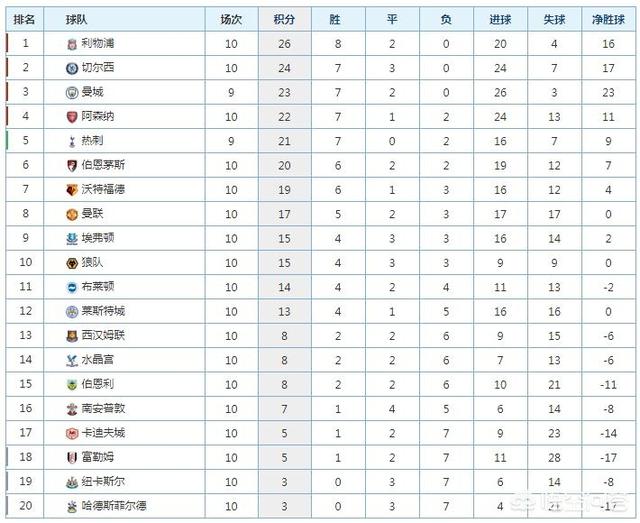Click the Leicester 莱斯特城 crest icon
640x523 pixels.
pos(72,312)
